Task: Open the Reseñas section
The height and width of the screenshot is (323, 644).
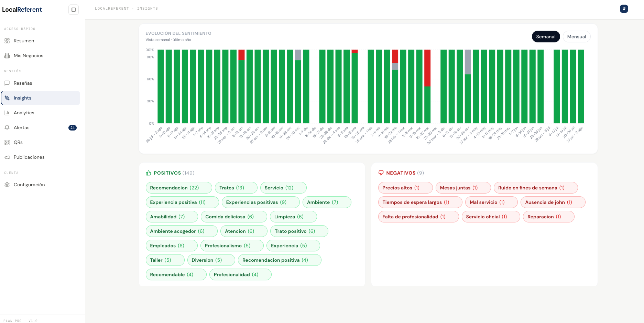Action: point(41,83)
